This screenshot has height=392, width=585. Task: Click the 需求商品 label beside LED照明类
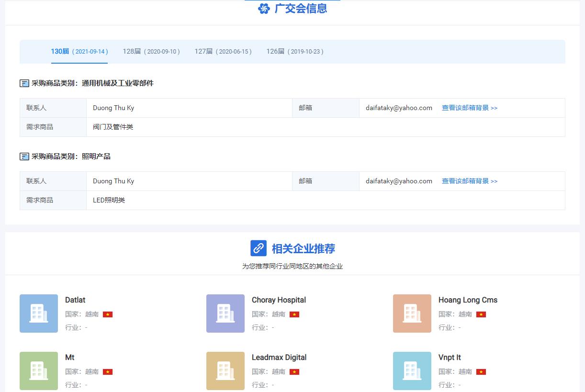pos(40,201)
